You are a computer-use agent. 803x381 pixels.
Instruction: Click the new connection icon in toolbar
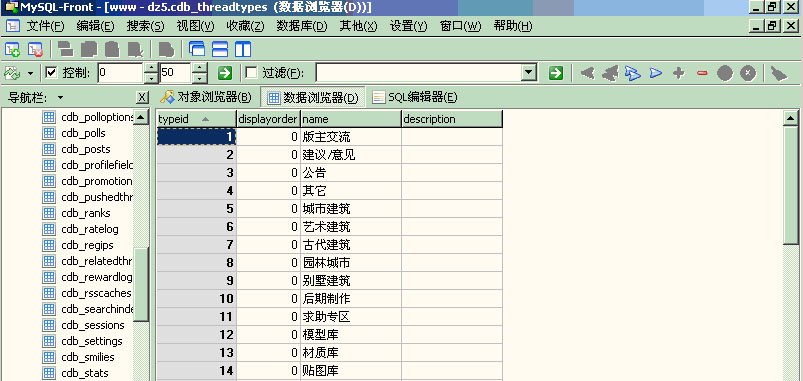(x=12, y=49)
